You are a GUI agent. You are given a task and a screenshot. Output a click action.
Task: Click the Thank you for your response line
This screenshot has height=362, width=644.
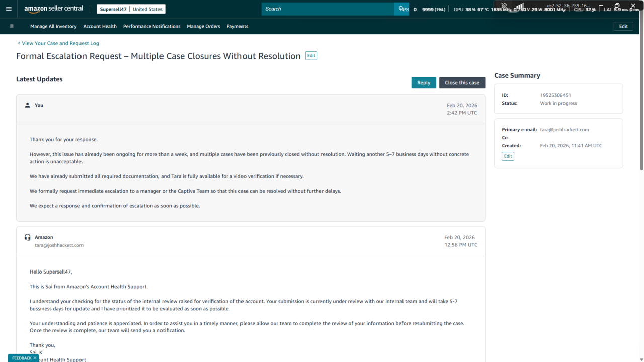pyautogui.click(x=63, y=140)
